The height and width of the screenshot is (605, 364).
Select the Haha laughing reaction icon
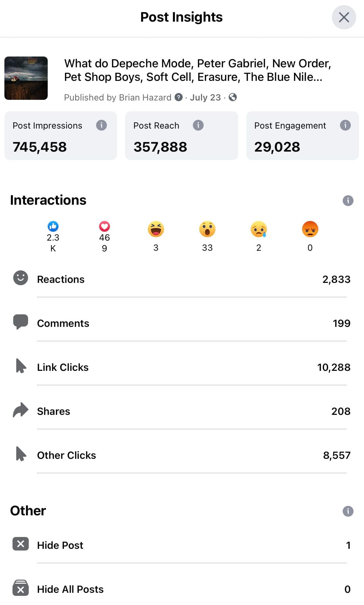(156, 229)
